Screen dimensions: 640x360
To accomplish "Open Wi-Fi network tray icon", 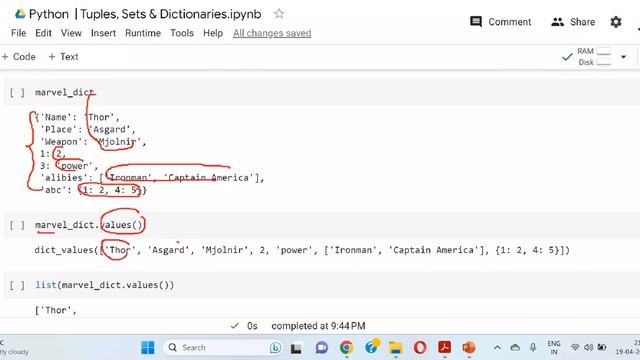I will (575, 347).
